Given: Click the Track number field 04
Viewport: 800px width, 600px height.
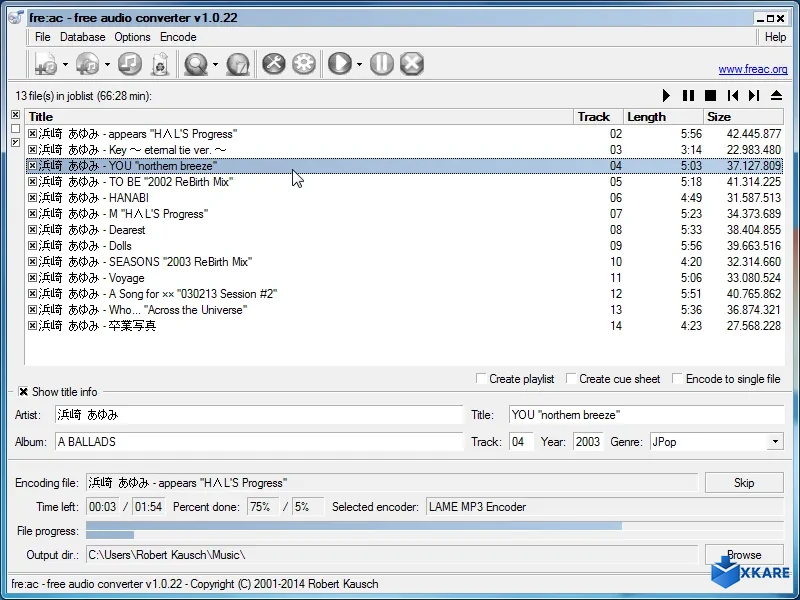Looking at the screenshot, I should click(x=521, y=442).
